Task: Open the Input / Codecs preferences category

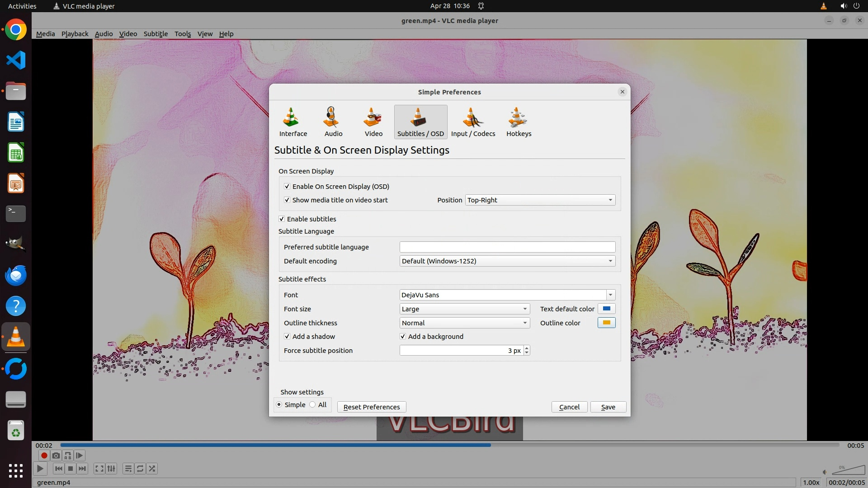Action: (473, 122)
